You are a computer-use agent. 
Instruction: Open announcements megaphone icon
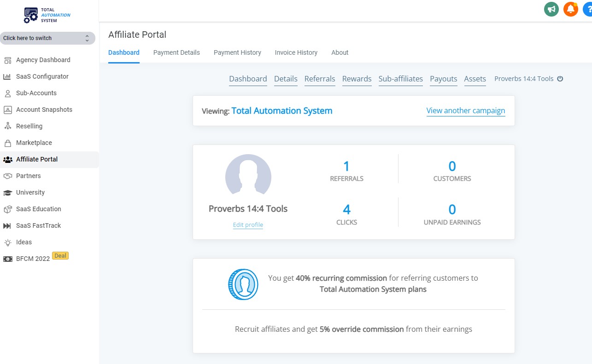click(x=551, y=9)
